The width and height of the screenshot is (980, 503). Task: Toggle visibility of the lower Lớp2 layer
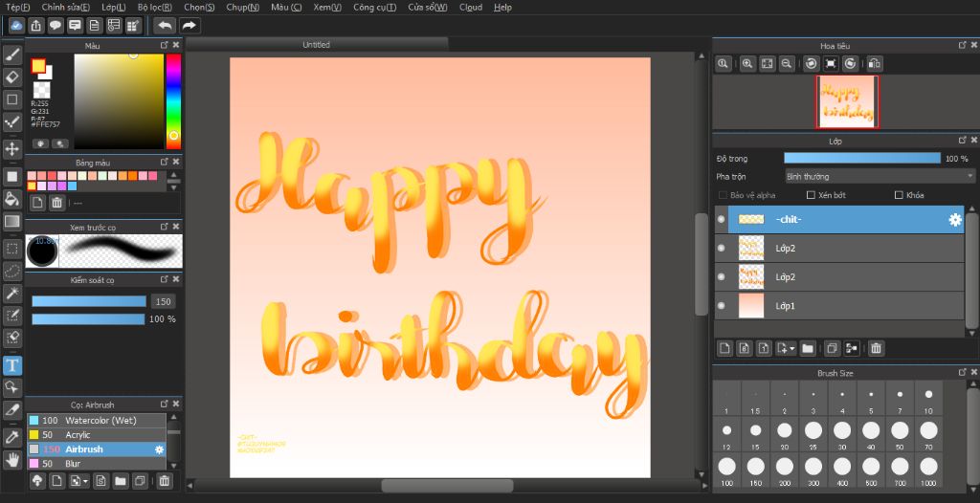pyautogui.click(x=722, y=276)
